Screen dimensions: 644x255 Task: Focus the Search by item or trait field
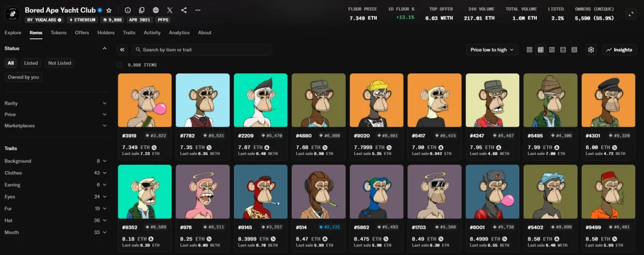(x=202, y=50)
